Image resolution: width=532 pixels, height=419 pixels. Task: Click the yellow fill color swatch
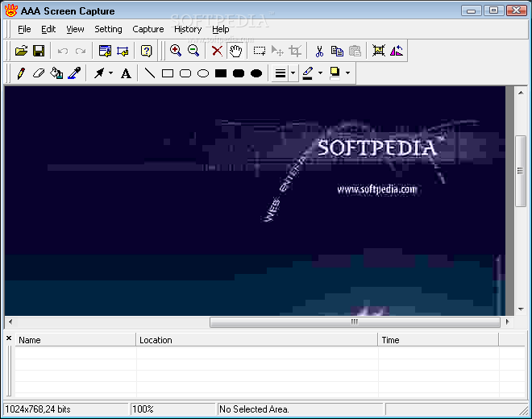[x=335, y=73]
